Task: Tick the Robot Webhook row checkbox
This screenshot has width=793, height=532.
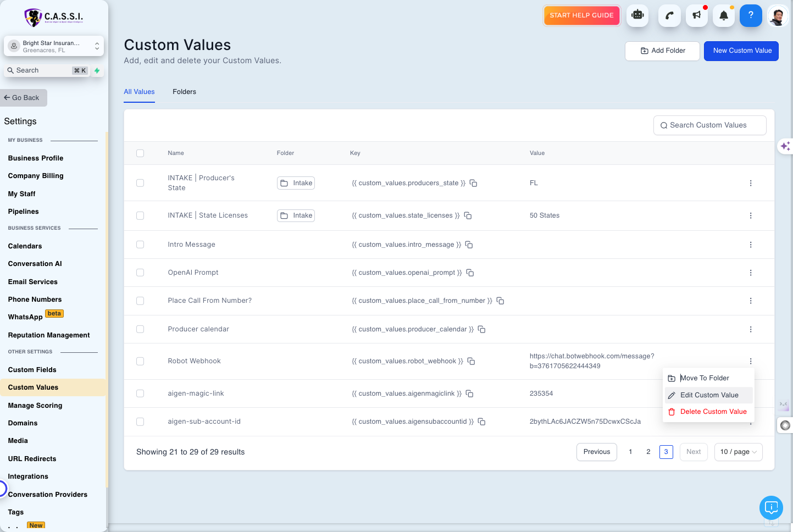Action: [140, 361]
